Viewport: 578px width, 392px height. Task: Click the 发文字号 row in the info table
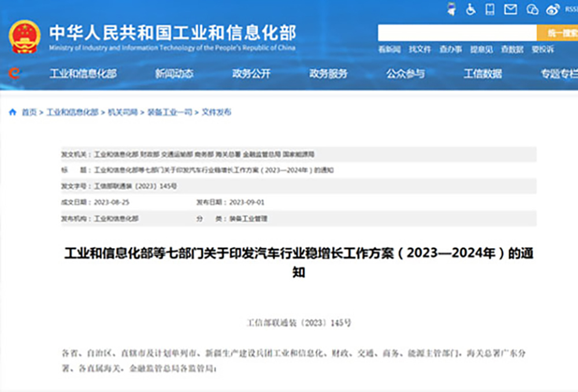299,186
